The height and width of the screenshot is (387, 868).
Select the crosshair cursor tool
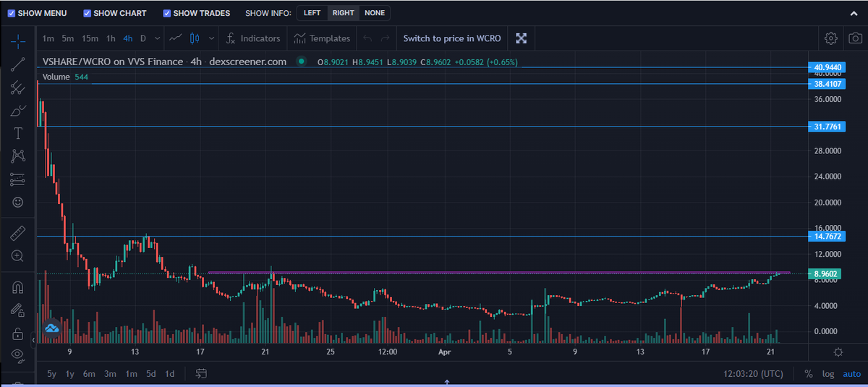[x=18, y=41]
